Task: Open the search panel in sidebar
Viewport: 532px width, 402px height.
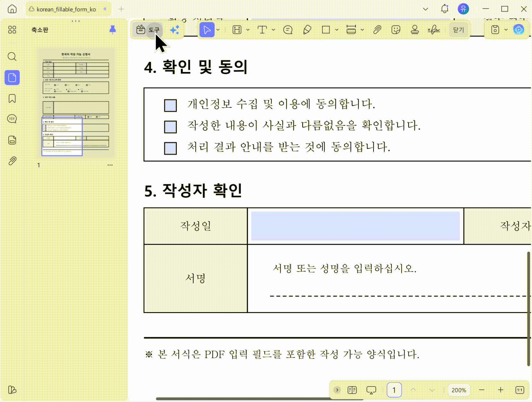Action: (x=12, y=57)
